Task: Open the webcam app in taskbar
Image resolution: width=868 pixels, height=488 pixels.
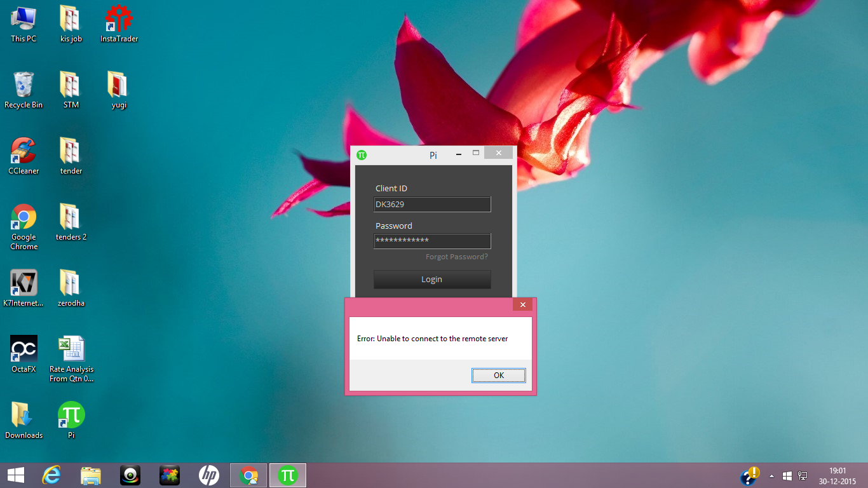Action: pyautogui.click(x=130, y=475)
